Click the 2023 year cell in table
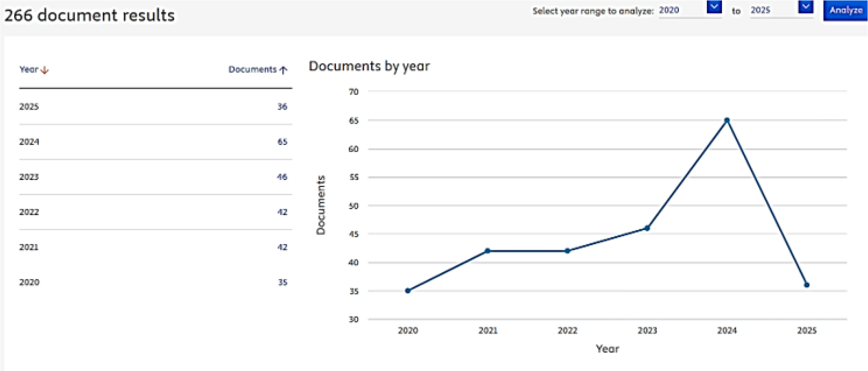 [x=29, y=177]
